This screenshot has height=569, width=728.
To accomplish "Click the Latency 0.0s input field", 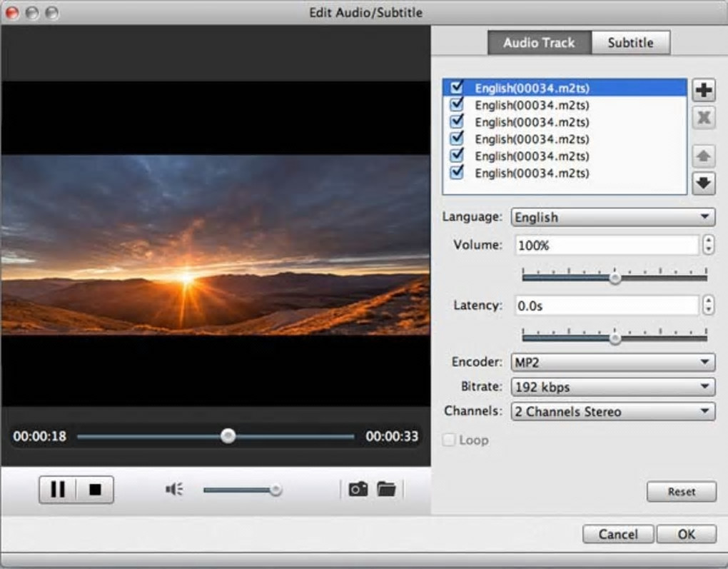I will click(607, 306).
